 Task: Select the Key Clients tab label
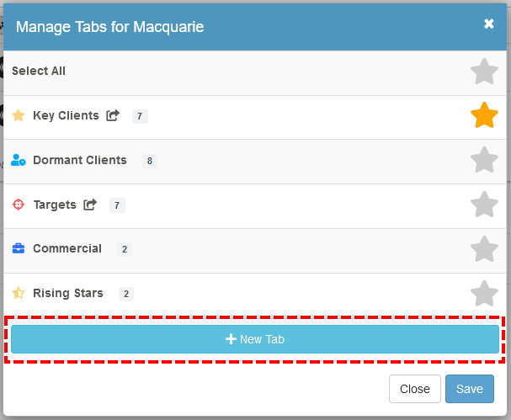tap(66, 115)
